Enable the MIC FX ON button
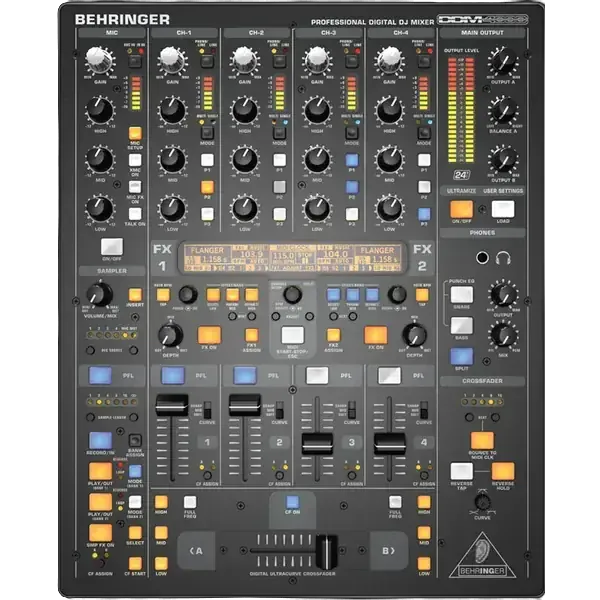The height and width of the screenshot is (600, 600). 135,187
